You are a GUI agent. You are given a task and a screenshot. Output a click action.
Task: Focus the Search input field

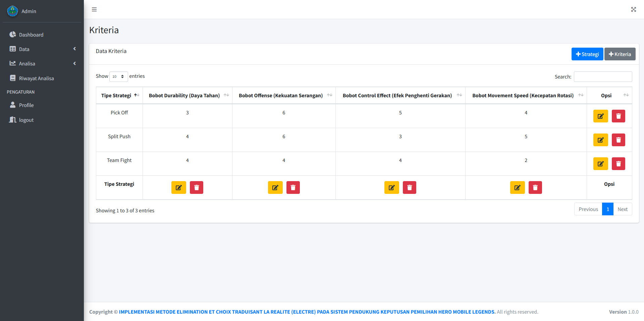tap(603, 76)
